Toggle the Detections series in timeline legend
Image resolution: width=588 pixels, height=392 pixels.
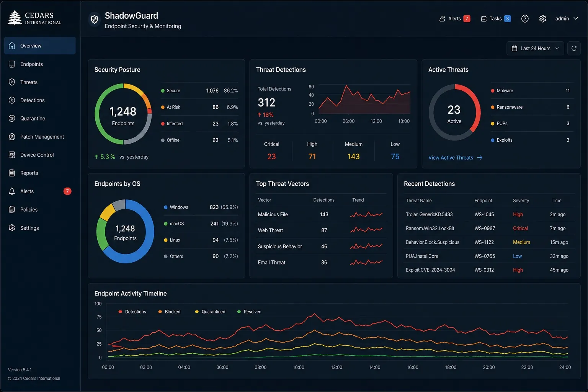coord(132,312)
